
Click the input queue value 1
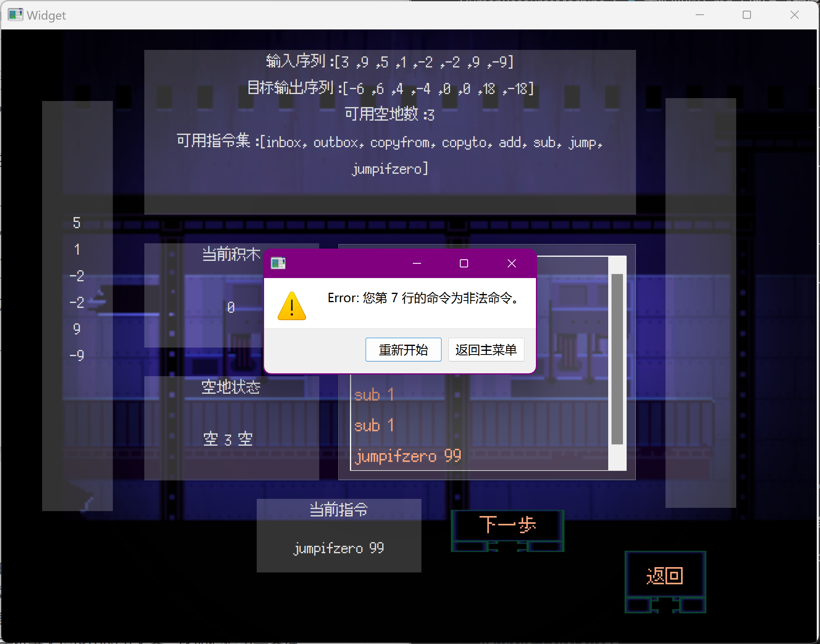click(77, 249)
